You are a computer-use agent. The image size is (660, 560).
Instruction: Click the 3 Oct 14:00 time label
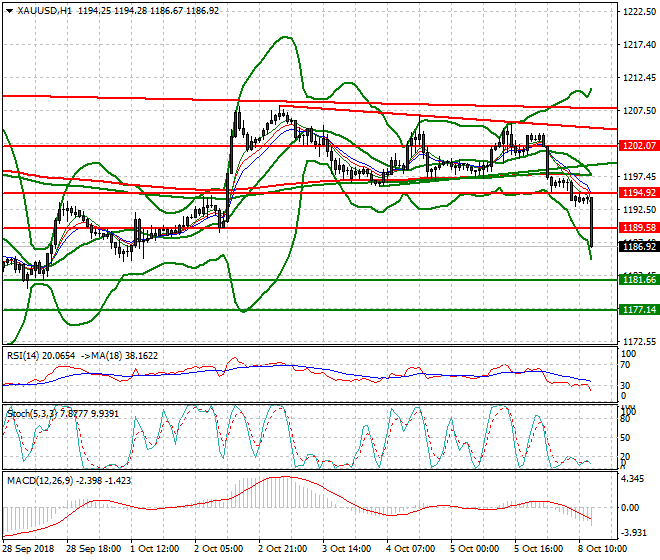346,549
